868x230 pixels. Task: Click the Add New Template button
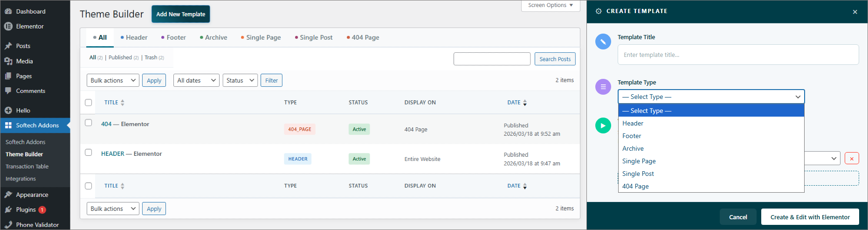pyautogui.click(x=181, y=14)
